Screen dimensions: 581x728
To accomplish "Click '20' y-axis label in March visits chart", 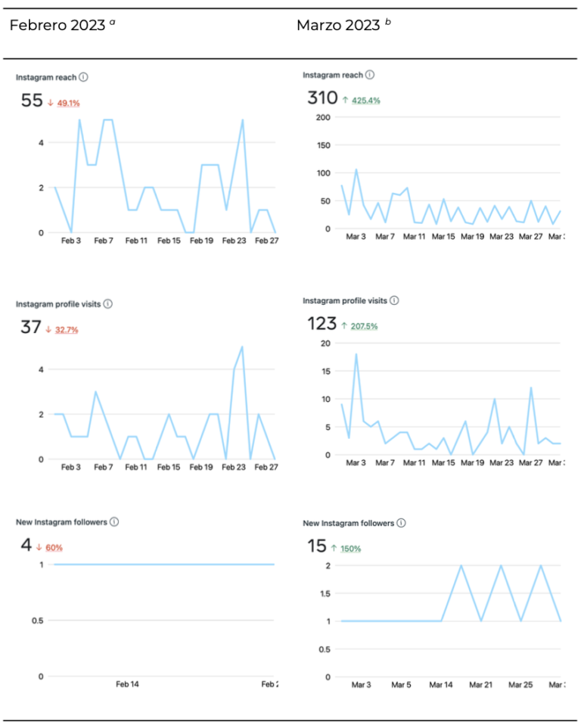I will pyautogui.click(x=325, y=344).
